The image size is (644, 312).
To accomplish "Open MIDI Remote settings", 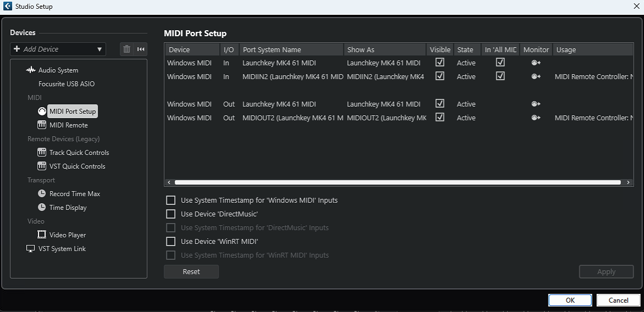I will click(68, 125).
